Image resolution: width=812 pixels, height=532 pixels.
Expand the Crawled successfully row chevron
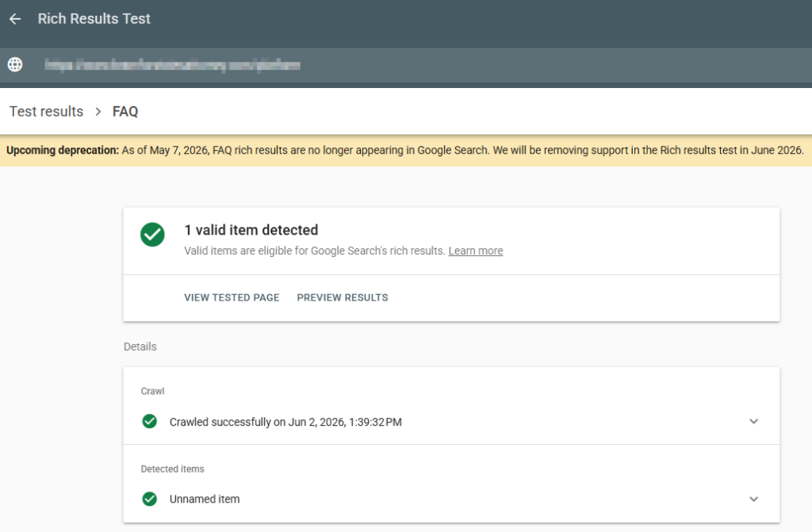(x=753, y=422)
